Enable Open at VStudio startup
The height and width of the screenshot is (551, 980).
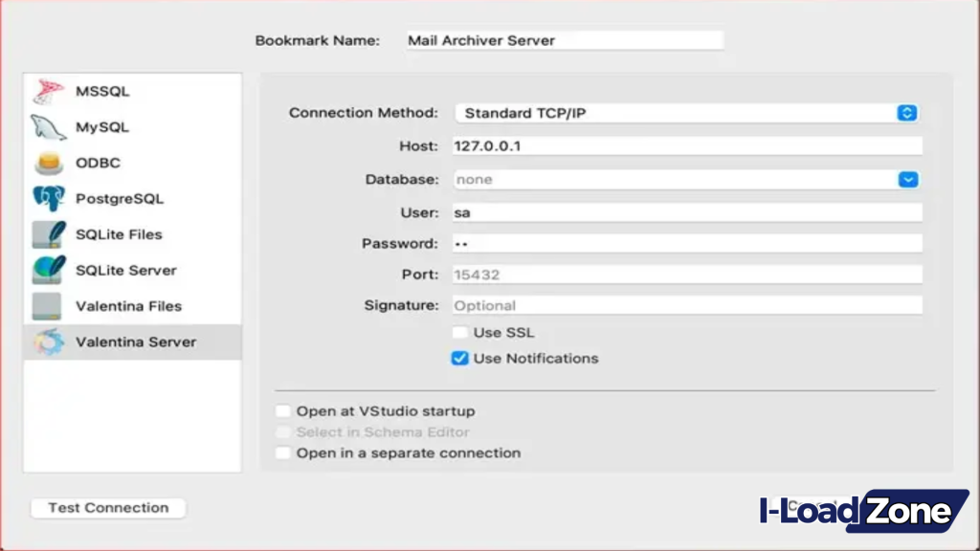tap(283, 410)
